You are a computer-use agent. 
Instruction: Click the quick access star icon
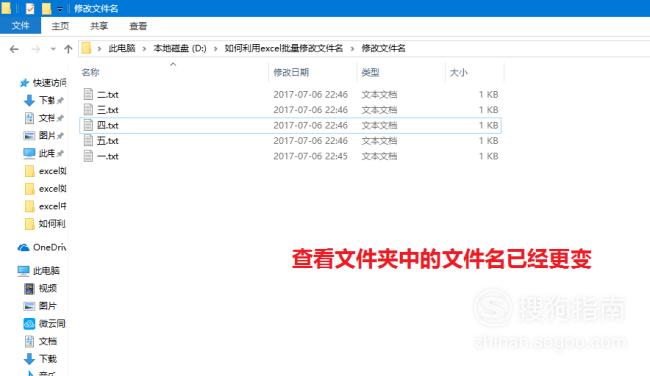(x=24, y=83)
